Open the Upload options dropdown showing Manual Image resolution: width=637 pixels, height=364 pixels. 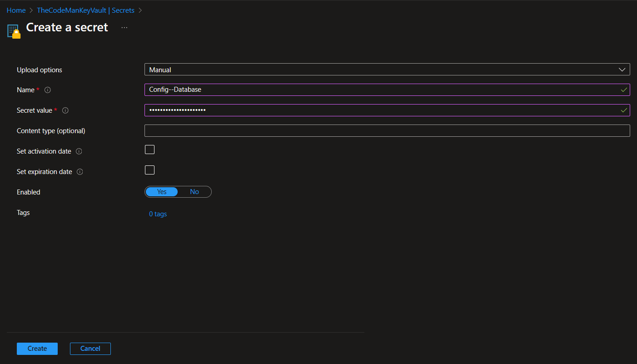[387, 70]
